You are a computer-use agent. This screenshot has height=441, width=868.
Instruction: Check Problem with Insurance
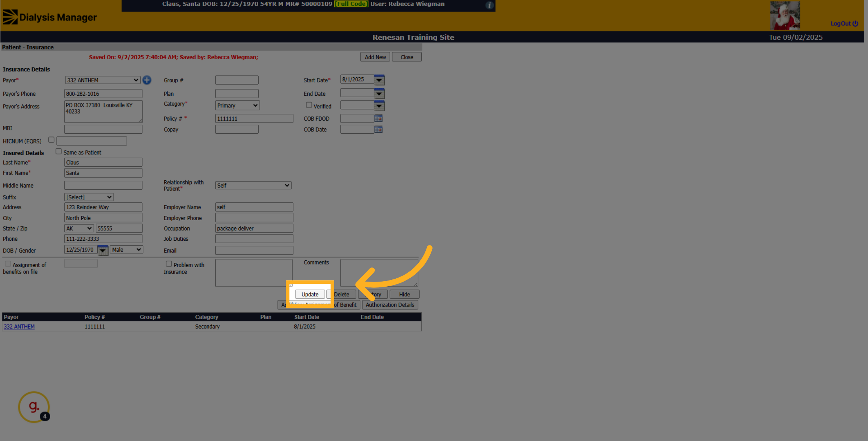(169, 264)
